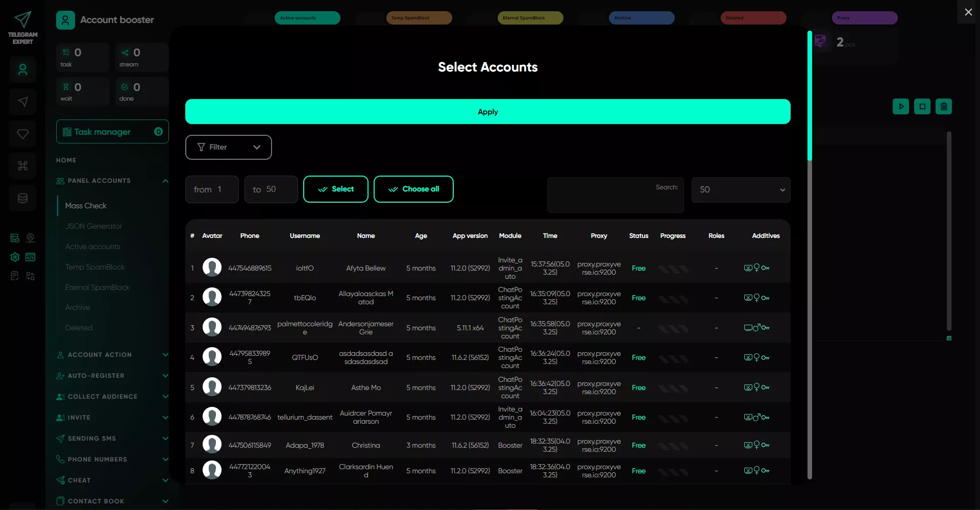Open the code window icon in lower rail
The height and width of the screenshot is (510, 980).
pos(31,257)
